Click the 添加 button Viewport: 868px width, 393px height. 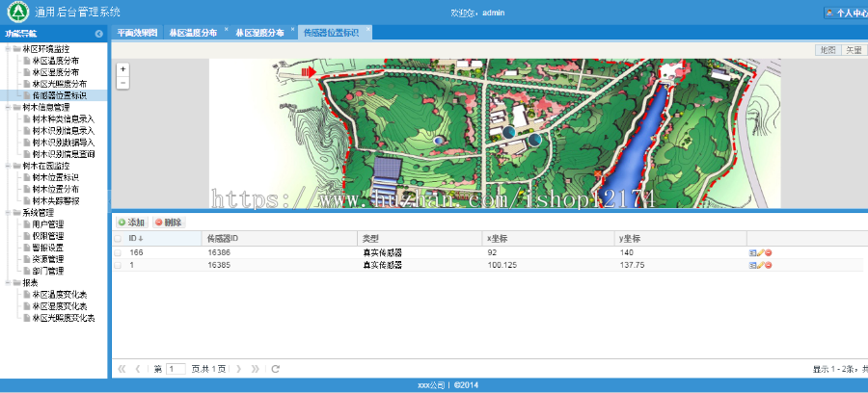(x=132, y=223)
